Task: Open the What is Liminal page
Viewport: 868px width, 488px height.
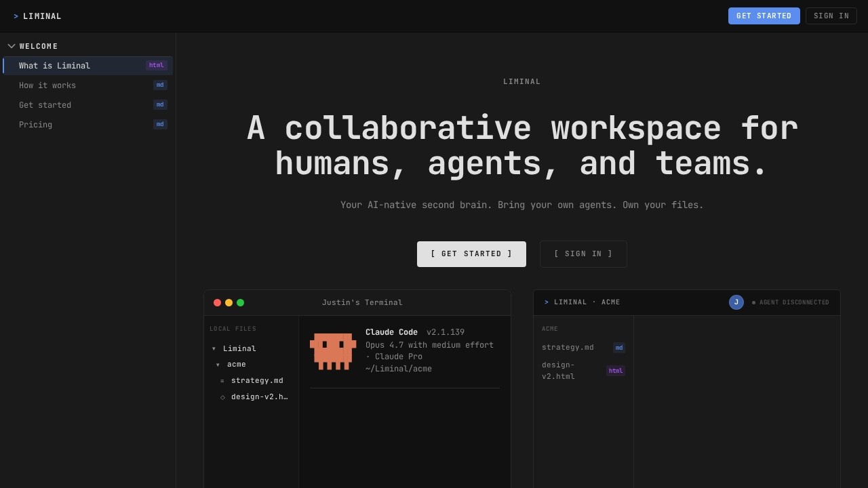Action: tap(88, 66)
